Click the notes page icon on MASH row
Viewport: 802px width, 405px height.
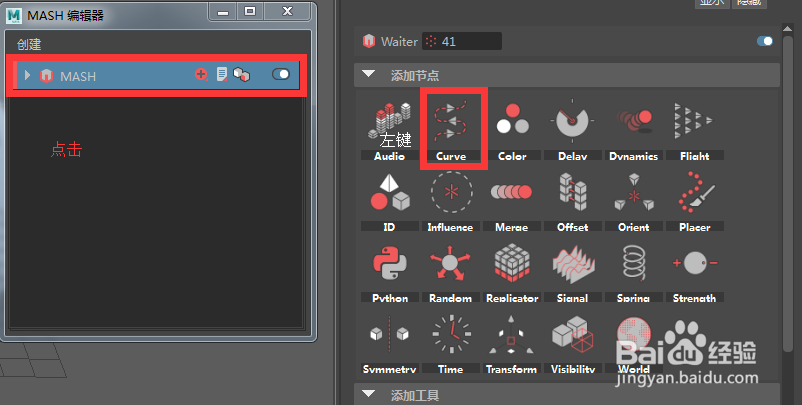point(221,75)
